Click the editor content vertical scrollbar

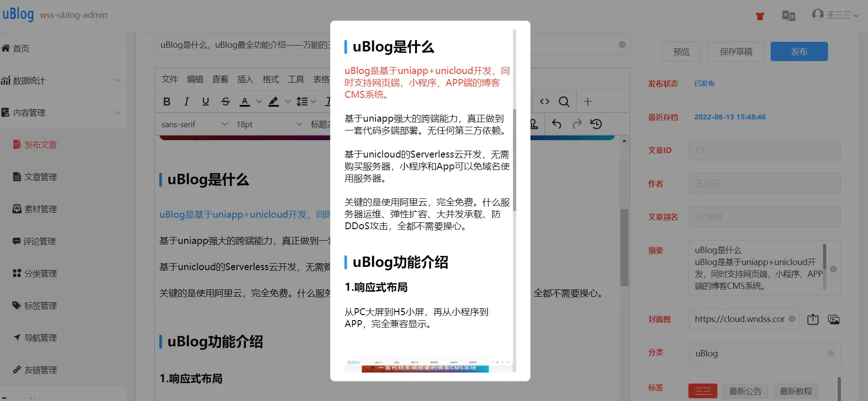tap(624, 247)
